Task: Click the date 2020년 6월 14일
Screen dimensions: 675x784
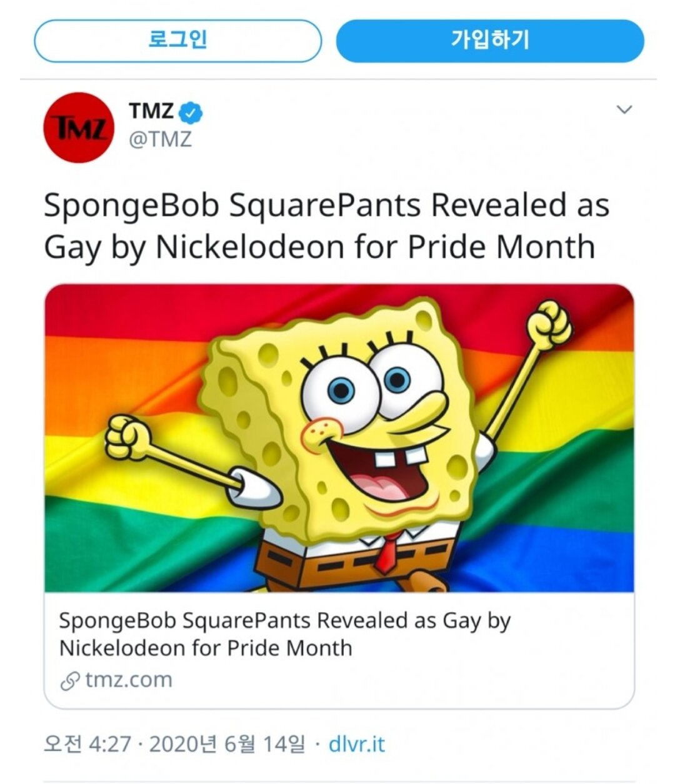Action: [227, 744]
